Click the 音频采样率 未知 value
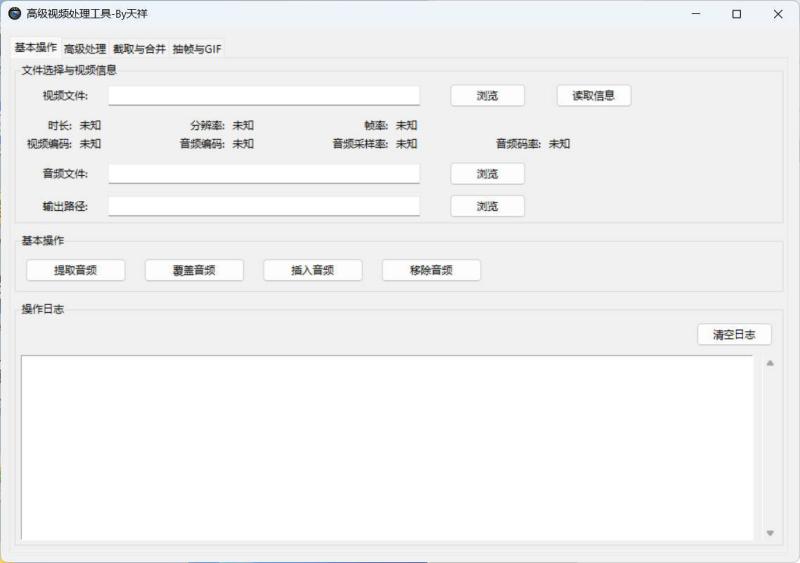The height and width of the screenshot is (563, 800). (406, 144)
